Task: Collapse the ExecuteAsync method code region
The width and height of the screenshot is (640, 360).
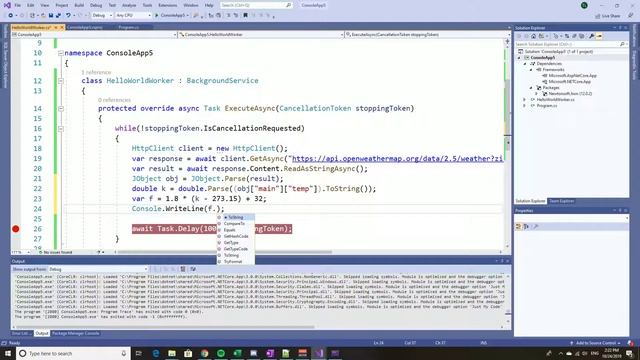Action: pyautogui.click(x=60, y=109)
